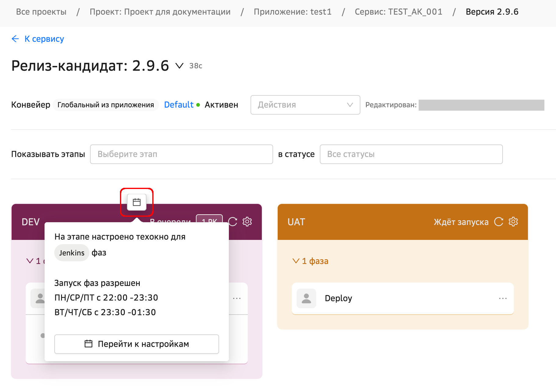This screenshot has width=556, height=392.
Task: Open UAT stage settings gear
Action: pos(513,222)
